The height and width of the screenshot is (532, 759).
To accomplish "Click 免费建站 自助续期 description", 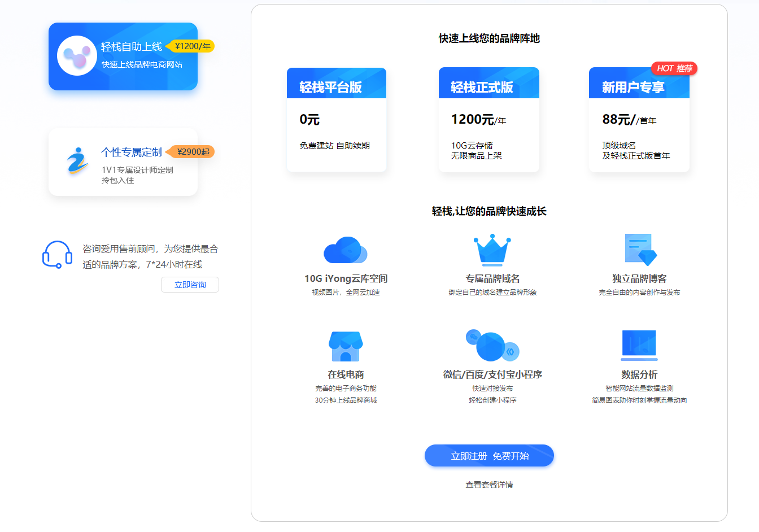I will coord(334,146).
